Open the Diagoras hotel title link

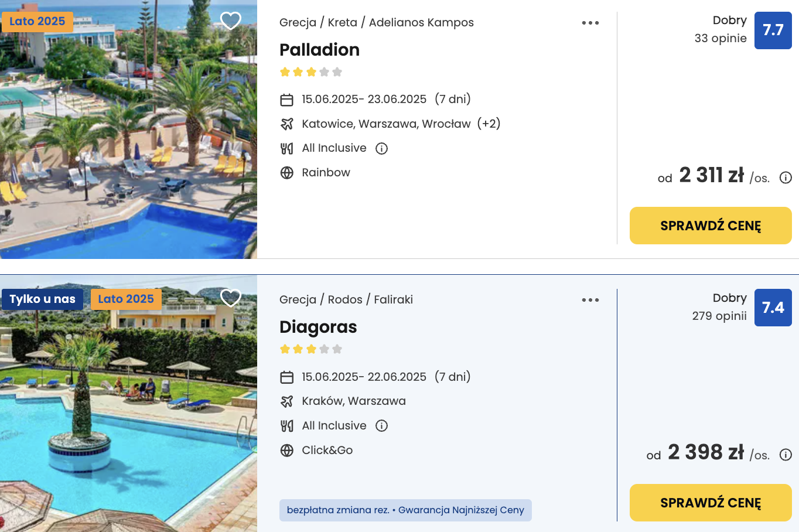coord(318,327)
